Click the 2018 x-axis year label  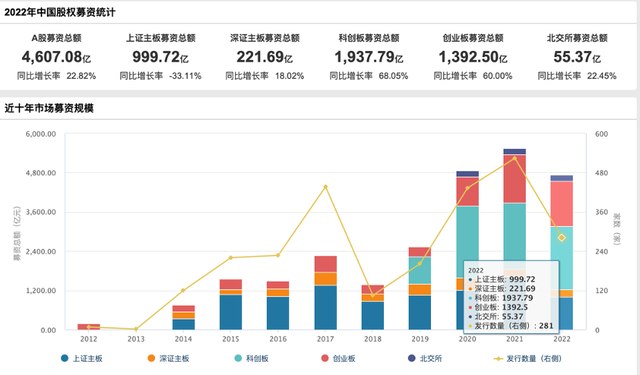pyautogui.click(x=373, y=339)
